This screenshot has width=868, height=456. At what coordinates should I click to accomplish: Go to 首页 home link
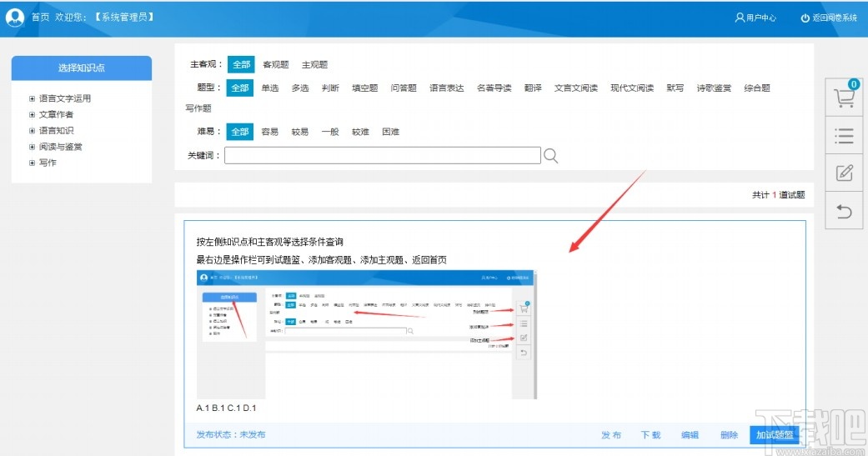(40, 18)
